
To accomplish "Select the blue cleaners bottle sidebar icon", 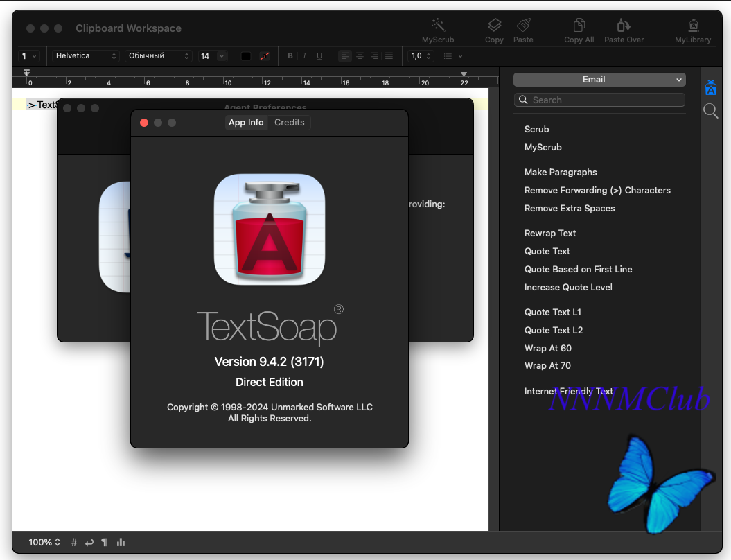I will (711, 87).
